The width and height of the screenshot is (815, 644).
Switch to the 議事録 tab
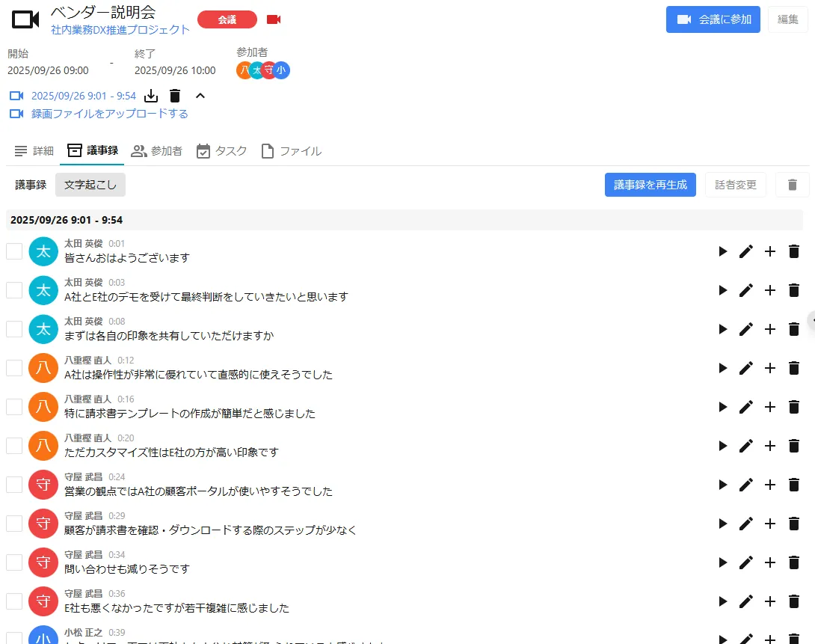point(93,151)
